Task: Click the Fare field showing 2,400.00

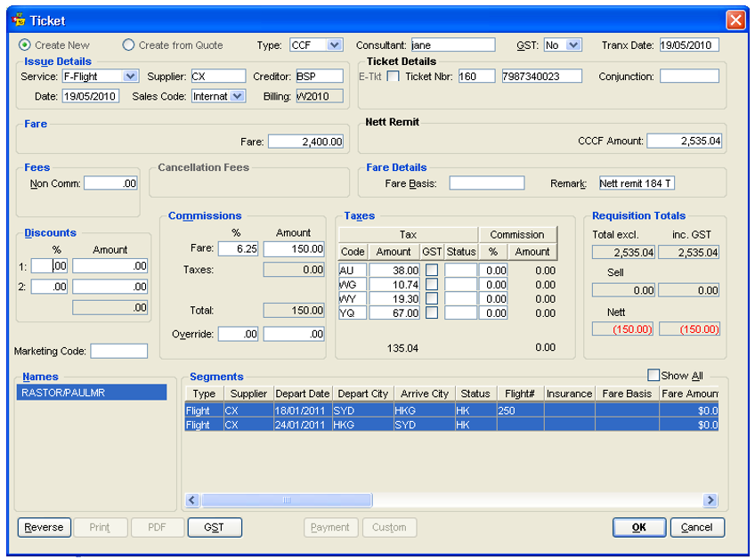Action: (x=305, y=141)
